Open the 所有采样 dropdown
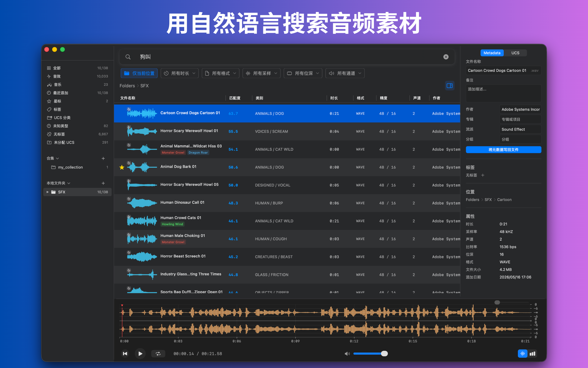This screenshot has width=588, height=368. pos(261,73)
